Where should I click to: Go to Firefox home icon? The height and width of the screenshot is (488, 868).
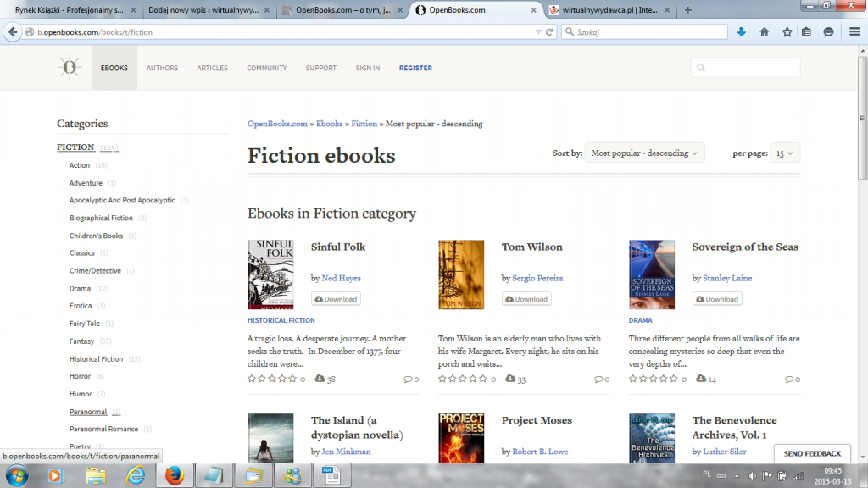[x=764, y=32]
